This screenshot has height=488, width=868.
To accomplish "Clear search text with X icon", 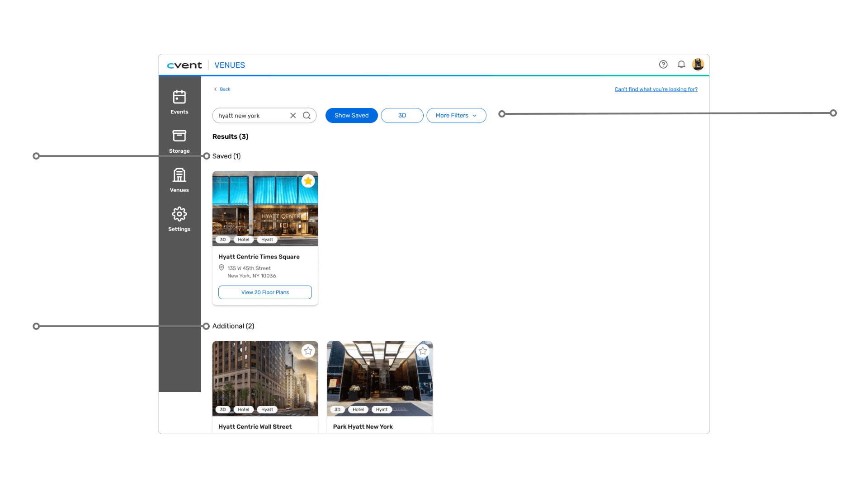I will tap(293, 116).
